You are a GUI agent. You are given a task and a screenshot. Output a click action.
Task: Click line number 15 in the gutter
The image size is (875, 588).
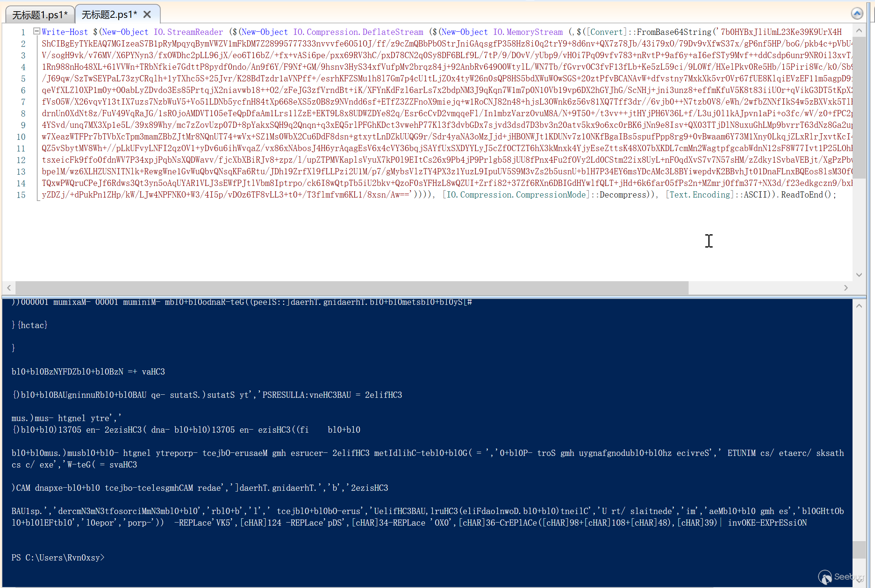click(21, 195)
